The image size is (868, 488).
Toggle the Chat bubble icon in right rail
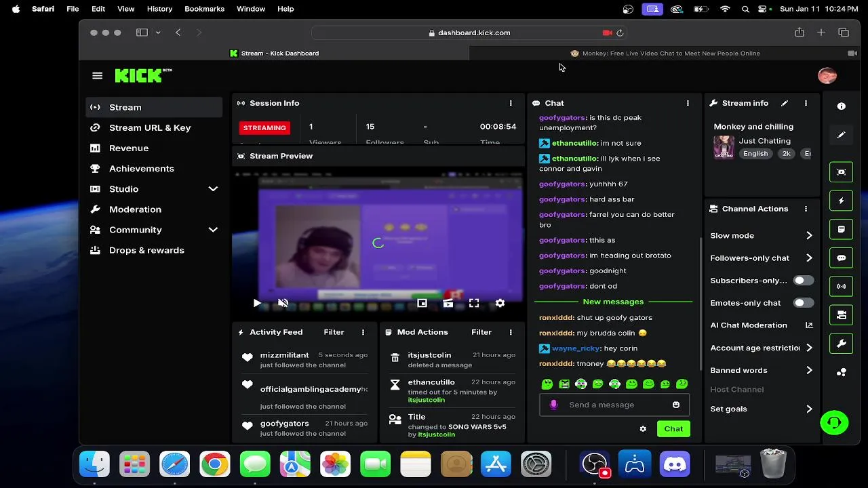click(842, 258)
